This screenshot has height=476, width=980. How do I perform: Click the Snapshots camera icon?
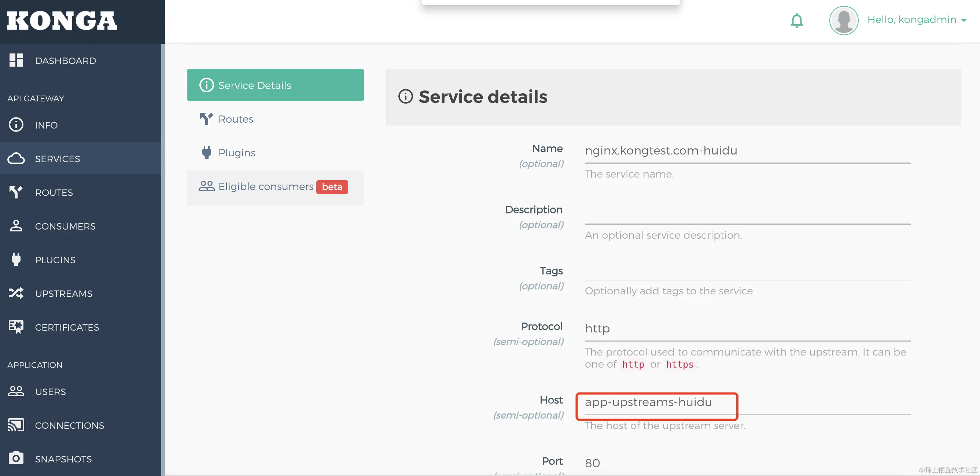point(16,458)
